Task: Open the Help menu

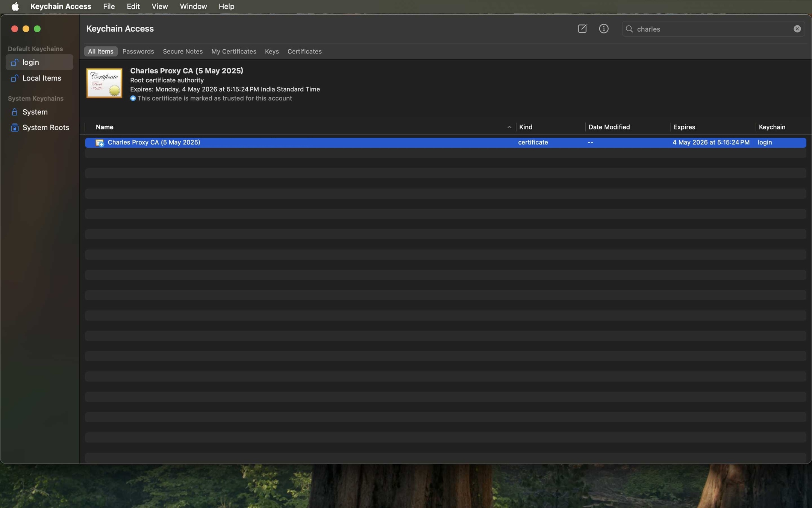Action: (x=226, y=6)
